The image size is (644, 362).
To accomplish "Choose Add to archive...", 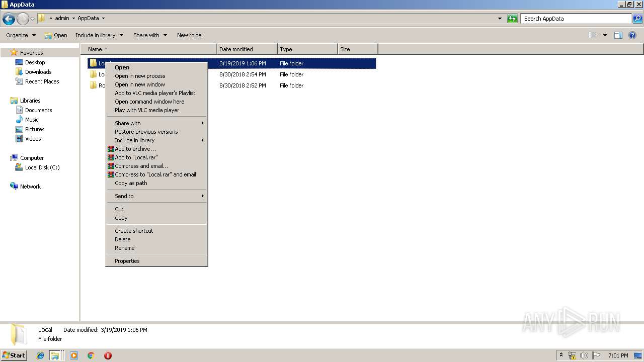I will (156, 149).
